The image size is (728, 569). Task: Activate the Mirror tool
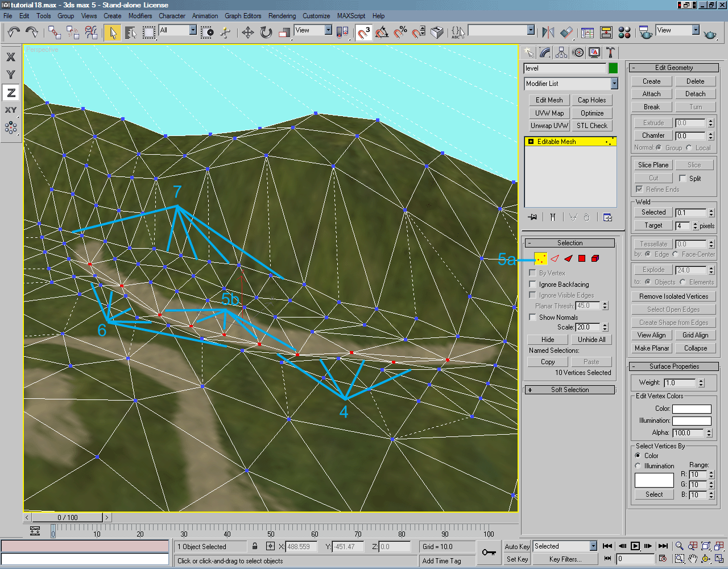click(548, 32)
